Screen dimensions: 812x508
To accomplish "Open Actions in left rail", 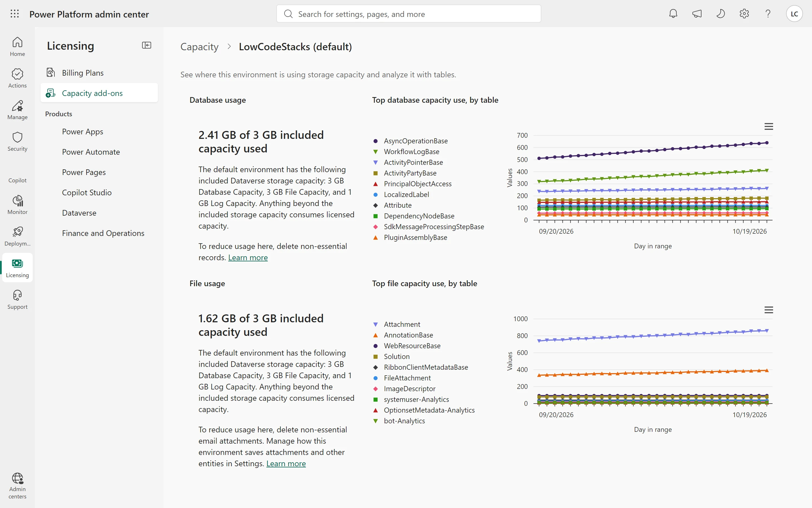I will 17,78.
